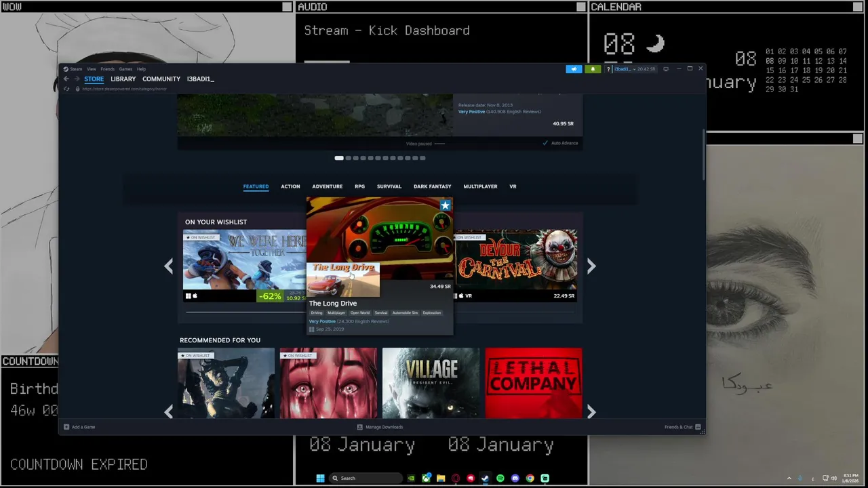Switch to the LIBRARY tab
This screenshot has width=868, height=488.
pyautogui.click(x=123, y=79)
